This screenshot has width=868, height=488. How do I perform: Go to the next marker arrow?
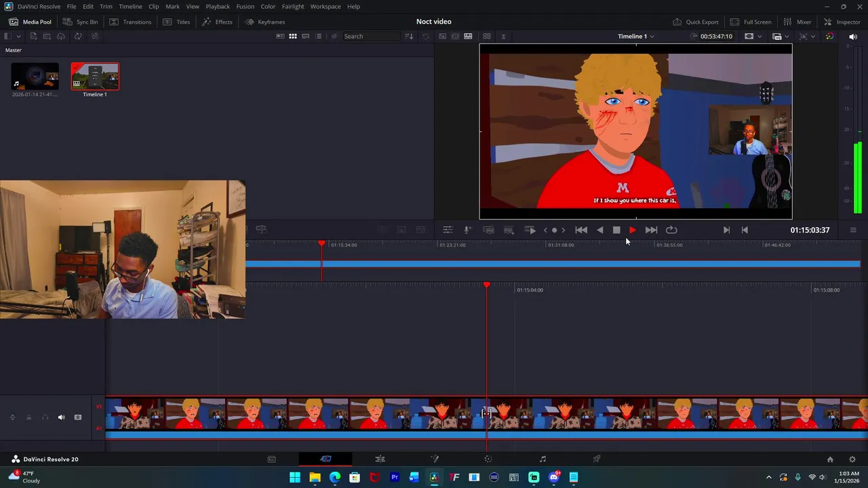pyautogui.click(x=564, y=230)
